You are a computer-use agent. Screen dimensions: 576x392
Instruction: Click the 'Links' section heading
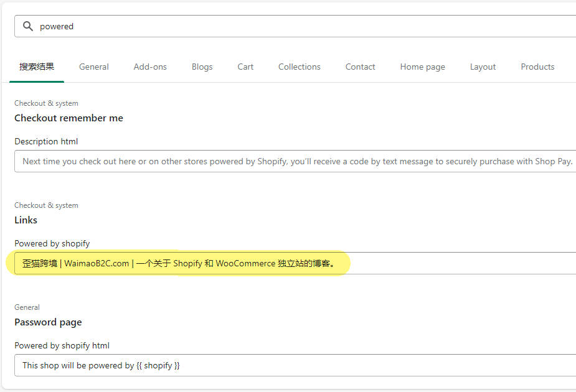[26, 220]
